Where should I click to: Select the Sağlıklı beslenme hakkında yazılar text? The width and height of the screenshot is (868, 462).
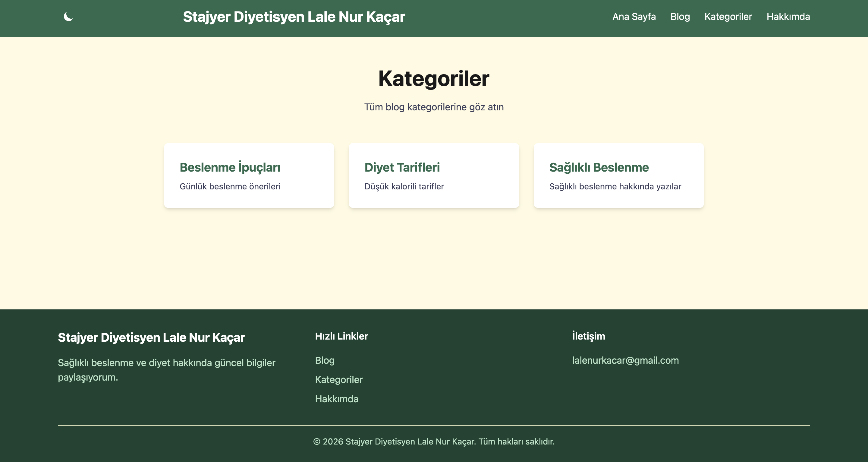(615, 186)
